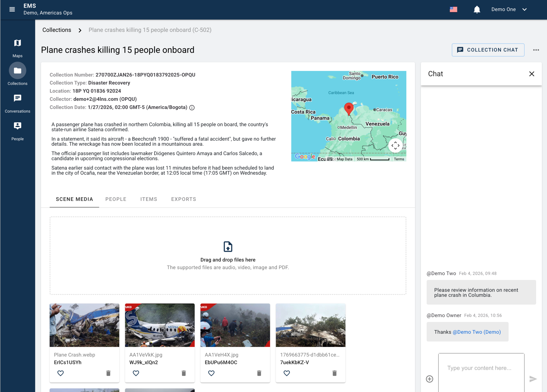
Task: Toggle favorite heart on AA1VeH4X.jpg
Action: point(211,373)
